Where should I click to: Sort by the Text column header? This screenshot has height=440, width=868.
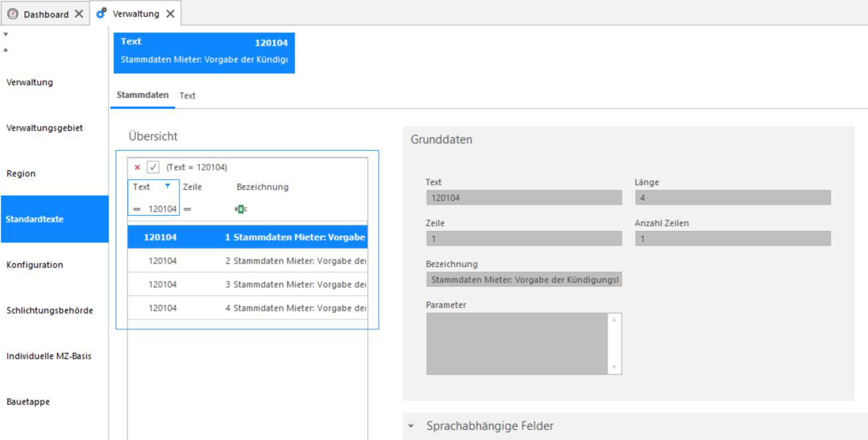click(141, 187)
